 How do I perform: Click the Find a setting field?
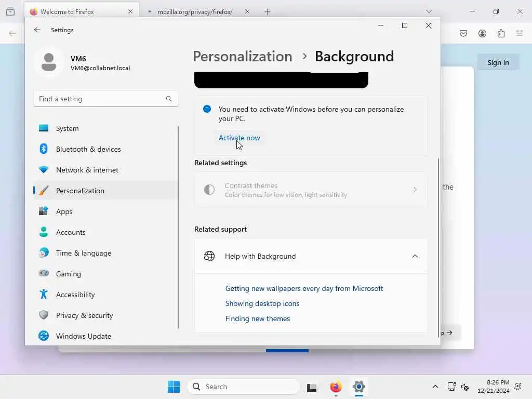point(106,99)
